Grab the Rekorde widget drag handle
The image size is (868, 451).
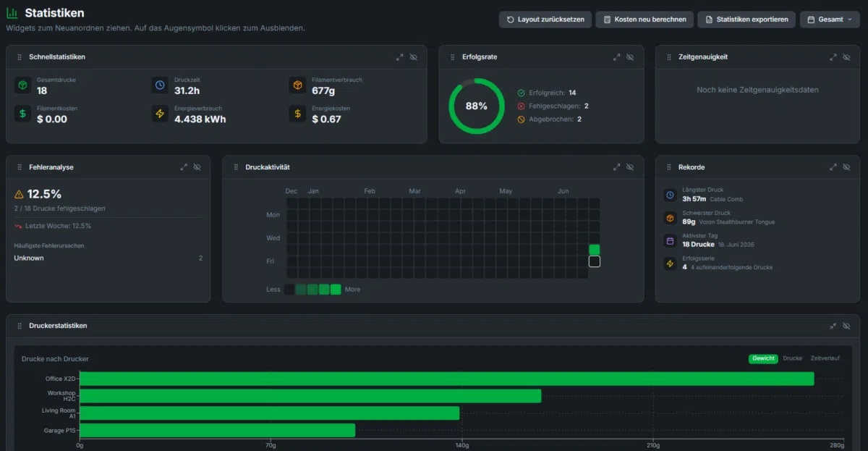(669, 167)
